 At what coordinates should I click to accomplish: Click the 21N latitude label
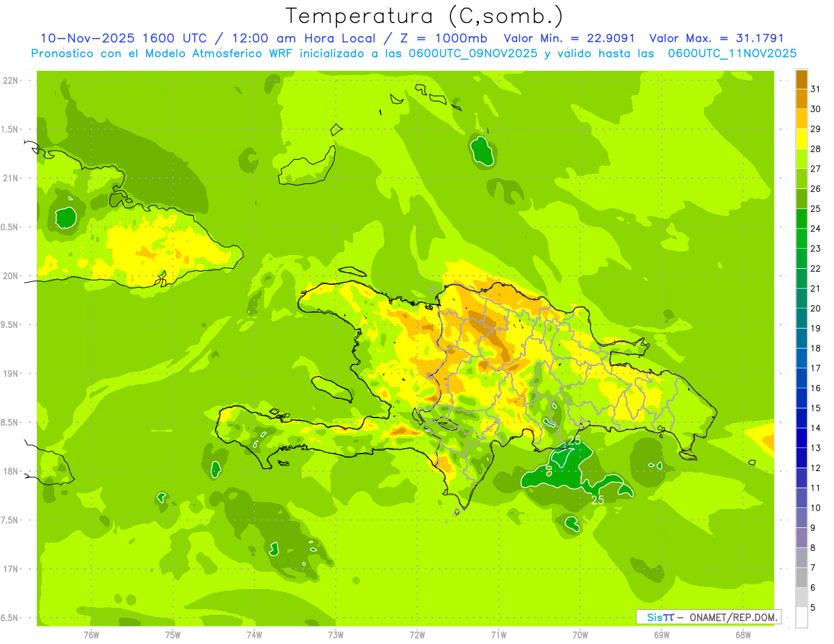coord(10,178)
